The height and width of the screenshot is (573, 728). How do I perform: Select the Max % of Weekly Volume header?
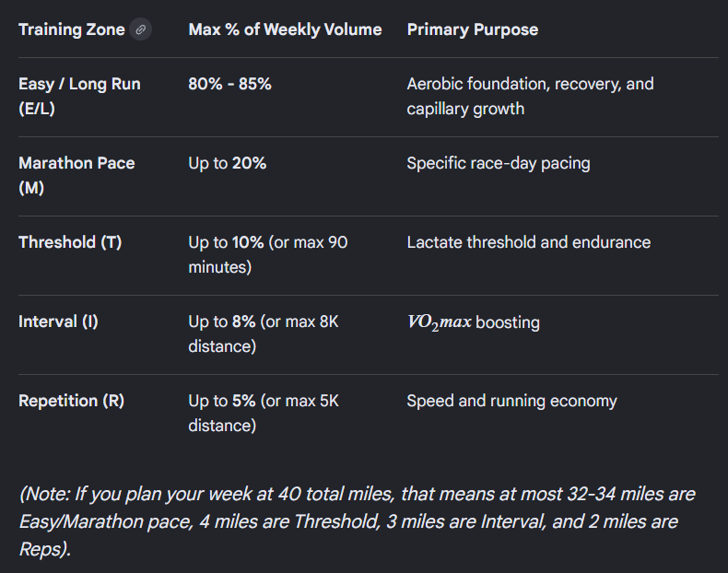285,29
